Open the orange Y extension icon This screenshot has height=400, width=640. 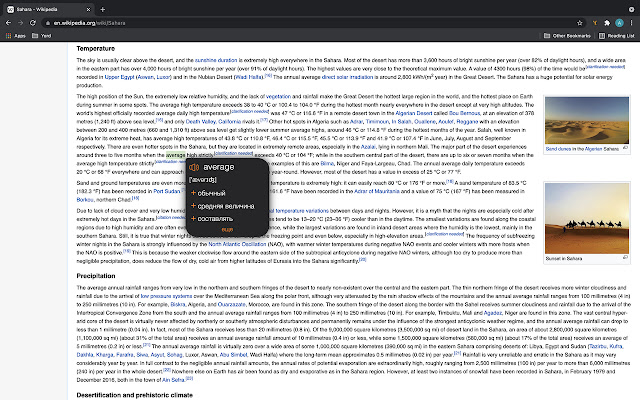595,23
